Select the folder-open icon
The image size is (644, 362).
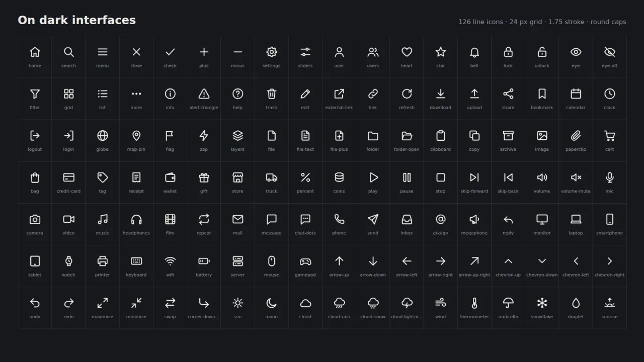pyautogui.click(x=407, y=135)
